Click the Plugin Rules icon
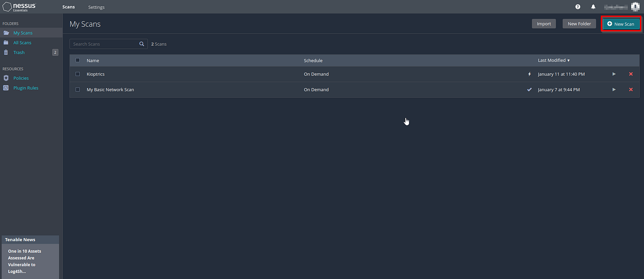 click(x=6, y=88)
